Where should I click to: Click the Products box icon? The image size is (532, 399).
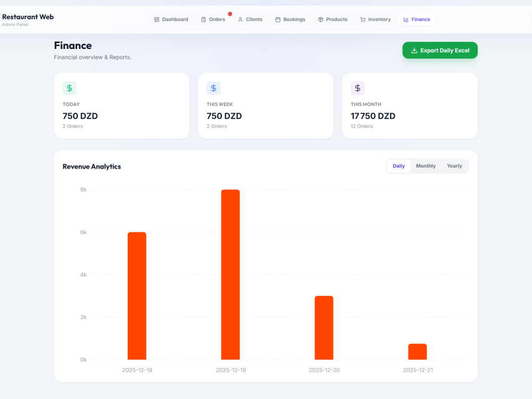[321, 20]
